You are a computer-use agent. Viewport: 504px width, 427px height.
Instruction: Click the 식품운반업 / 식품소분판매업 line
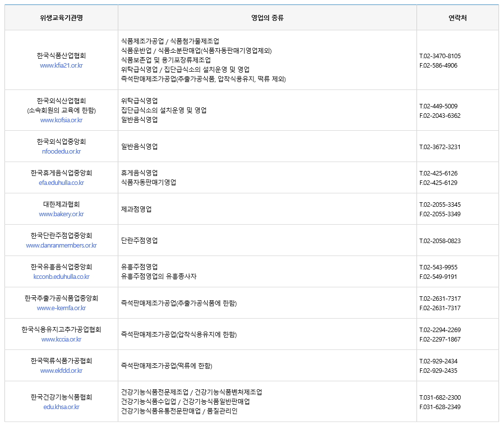[196, 51]
